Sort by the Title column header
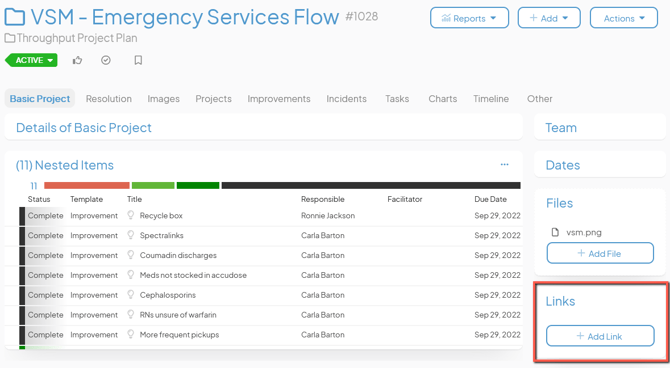 click(134, 199)
